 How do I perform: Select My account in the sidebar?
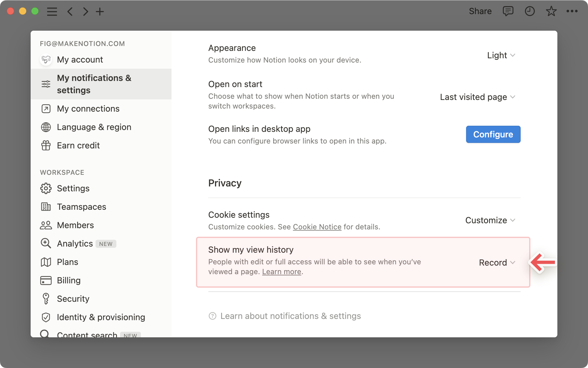coord(80,59)
